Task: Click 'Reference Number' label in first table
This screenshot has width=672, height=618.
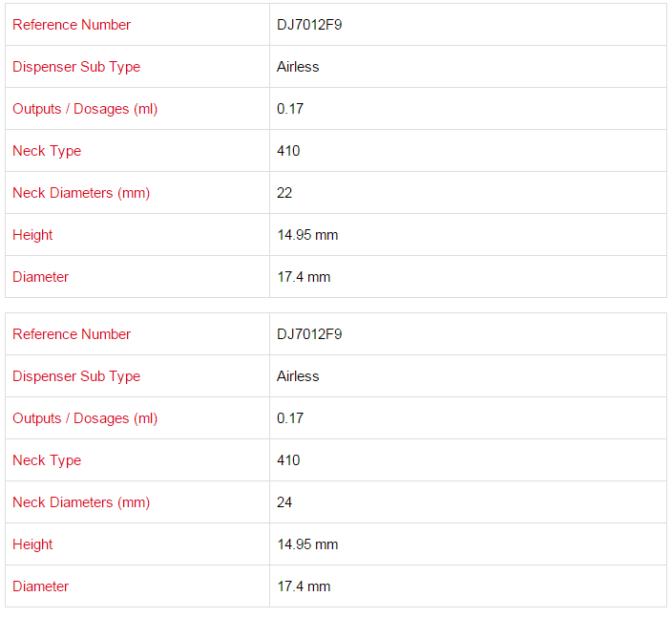Action: pyautogui.click(x=72, y=25)
